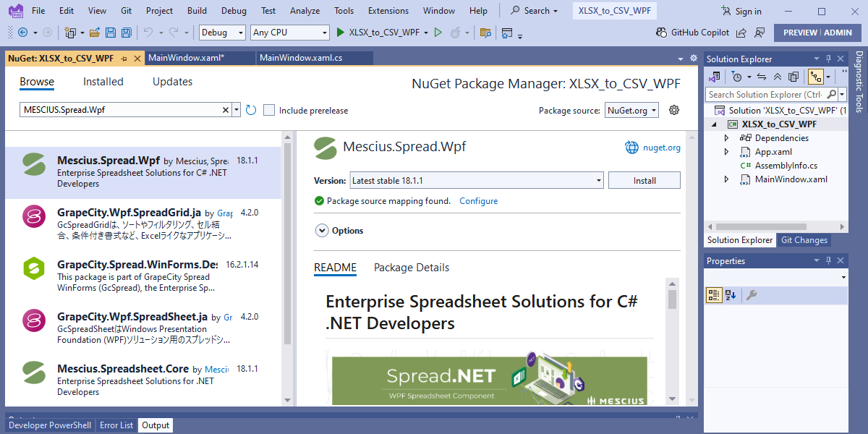Collapse All in Solution Explorer
This screenshot has height=434, width=868.
click(778, 77)
